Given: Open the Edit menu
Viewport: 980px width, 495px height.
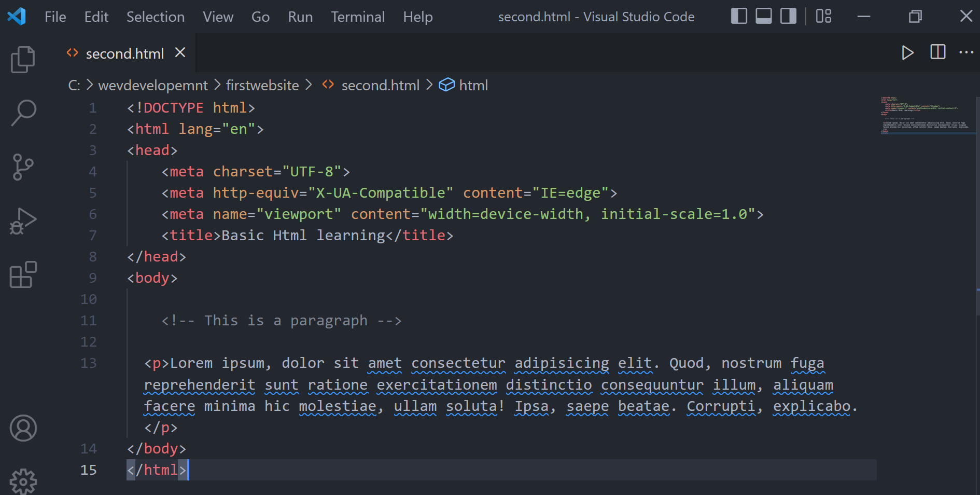Looking at the screenshot, I should click(x=96, y=17).
